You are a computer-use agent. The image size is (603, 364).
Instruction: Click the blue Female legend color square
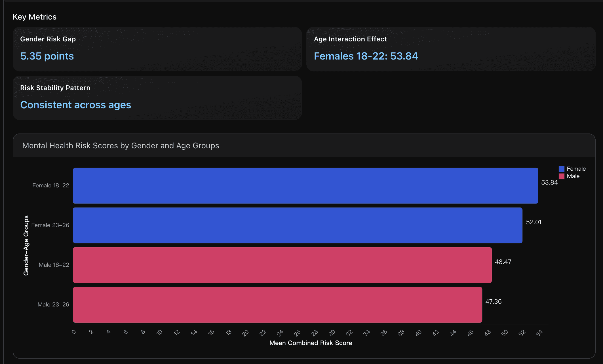point(561,169)
